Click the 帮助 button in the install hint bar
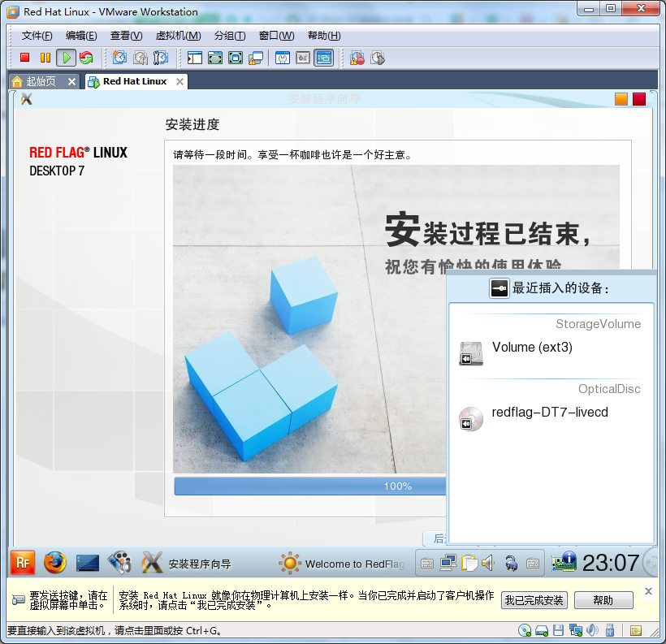This screenshot has height=644, width=666. [603, 600]
